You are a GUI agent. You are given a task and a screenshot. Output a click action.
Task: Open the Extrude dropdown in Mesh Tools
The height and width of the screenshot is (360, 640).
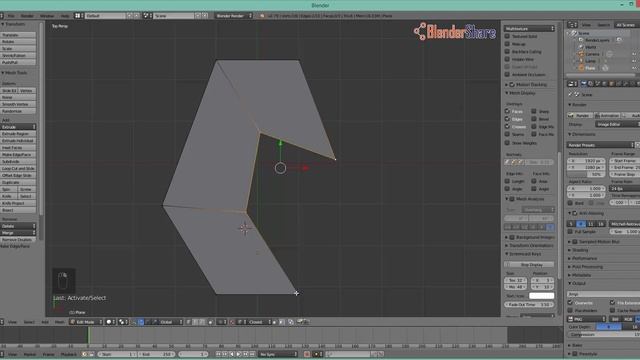click(x=18, y=127)
